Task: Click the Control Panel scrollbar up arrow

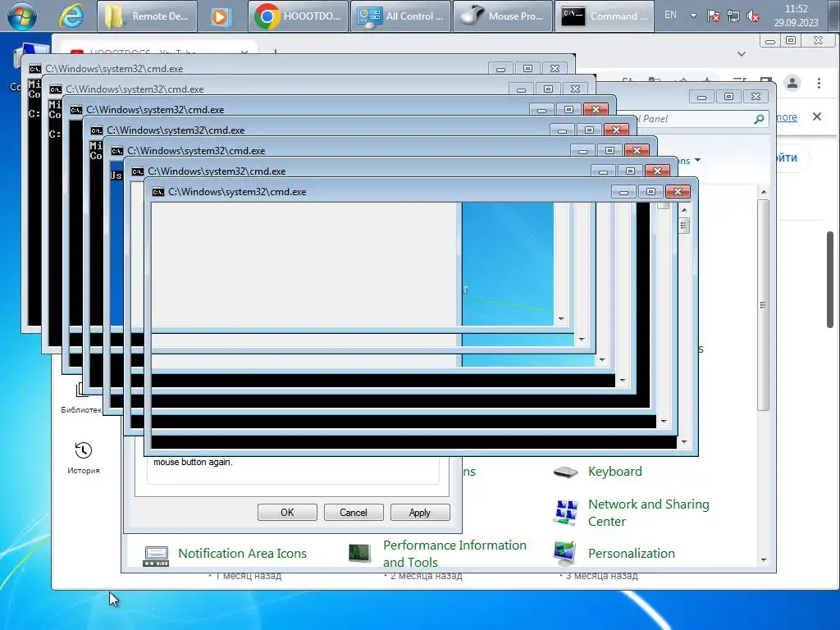Action: 764,192
